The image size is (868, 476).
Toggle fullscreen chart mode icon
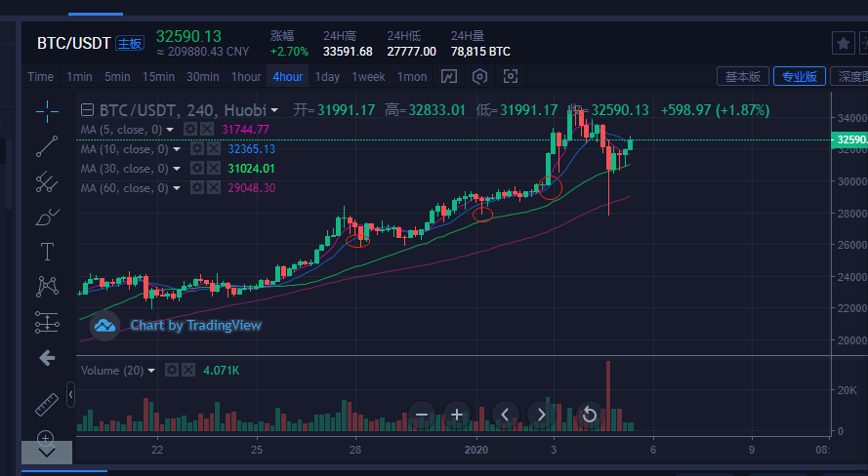tap(511, 76)
